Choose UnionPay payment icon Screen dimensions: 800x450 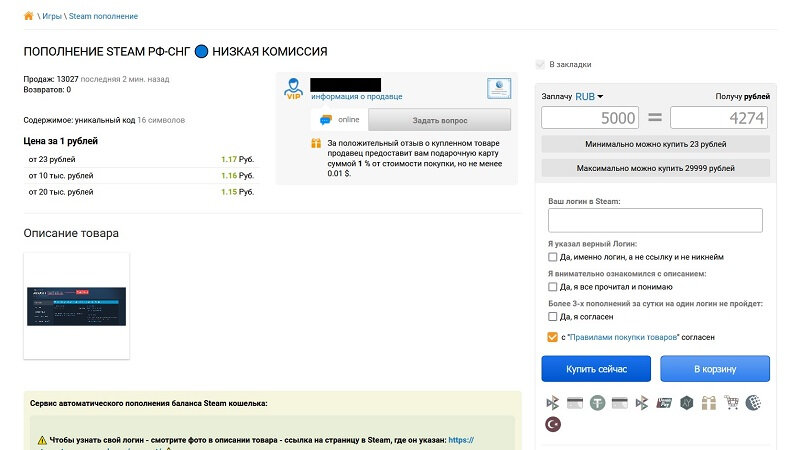pos(664,403)
